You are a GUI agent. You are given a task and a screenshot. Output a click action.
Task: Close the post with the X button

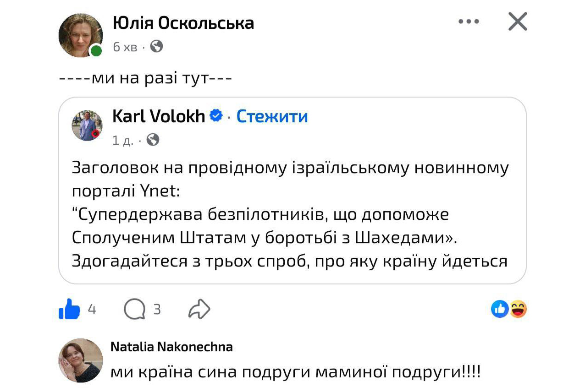[518, 22]
